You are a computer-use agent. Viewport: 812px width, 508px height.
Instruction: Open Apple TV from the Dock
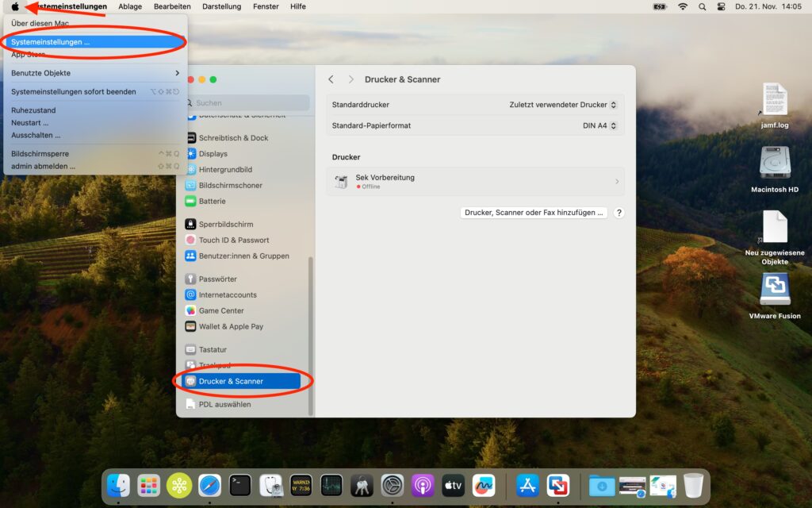(x=453, y=485)
